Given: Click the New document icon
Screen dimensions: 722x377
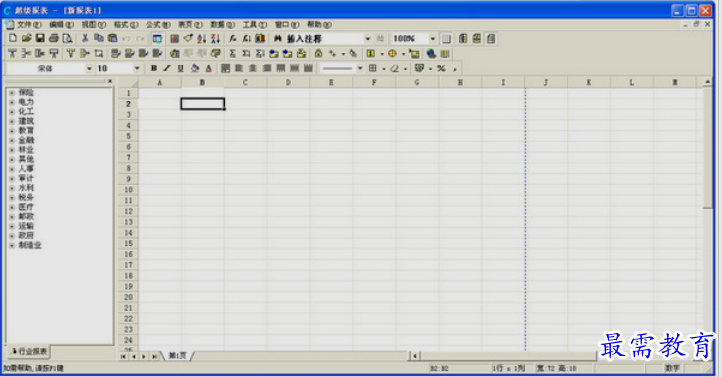Looking at the screenshot, I should [13, 39].
